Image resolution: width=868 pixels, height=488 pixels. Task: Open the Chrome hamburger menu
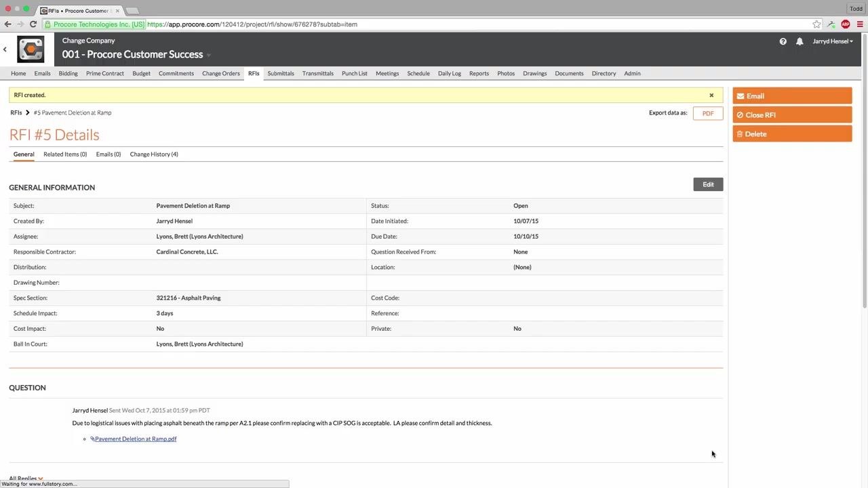coord(860,24)
